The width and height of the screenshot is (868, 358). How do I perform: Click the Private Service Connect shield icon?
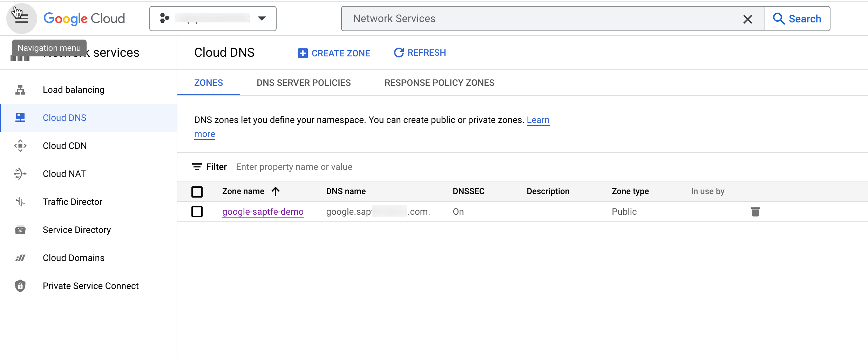pyautogui.click(x=20, y=286)
